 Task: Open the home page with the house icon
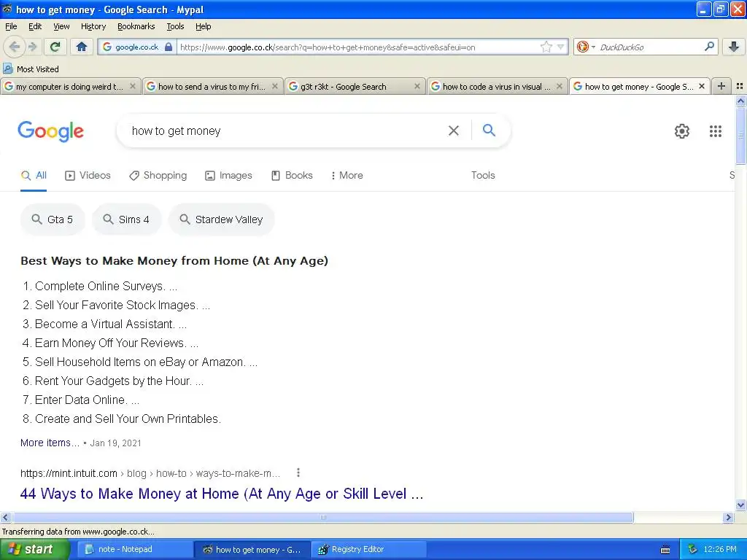pyautogui.click(x=82, y=47)
